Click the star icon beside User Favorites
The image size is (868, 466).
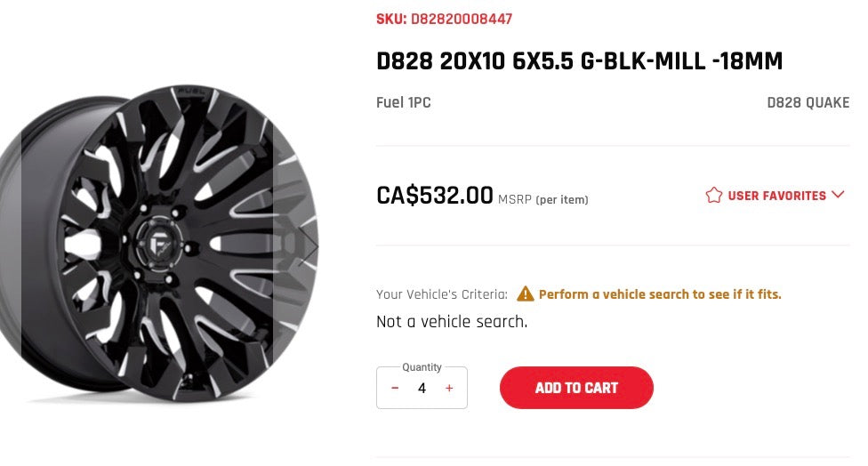point(713,196)
